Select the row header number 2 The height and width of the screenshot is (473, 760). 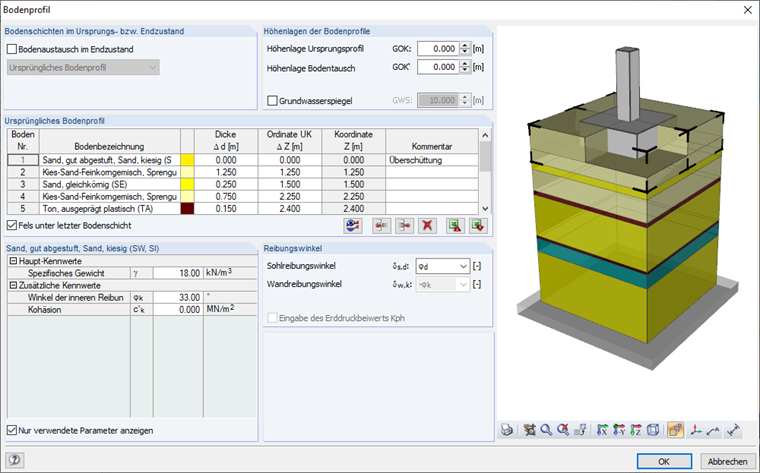[23, 172]
